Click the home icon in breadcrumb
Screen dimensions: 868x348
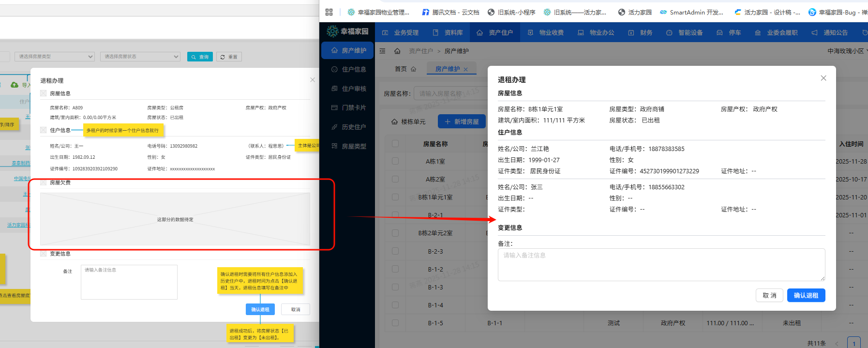(397, 51)
